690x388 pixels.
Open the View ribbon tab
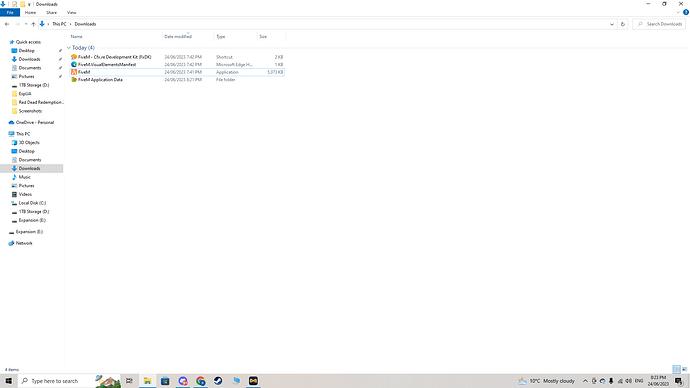pos(71,13)
